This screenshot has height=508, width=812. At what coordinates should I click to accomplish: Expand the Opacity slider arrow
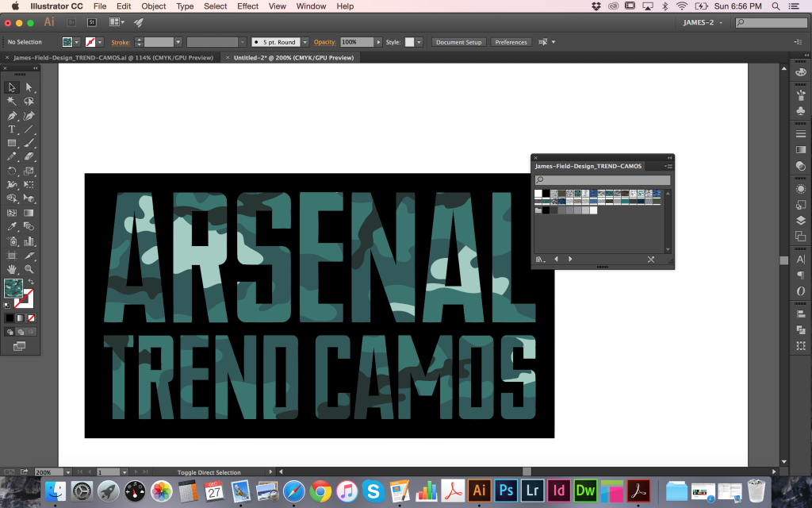click(378, 42)
